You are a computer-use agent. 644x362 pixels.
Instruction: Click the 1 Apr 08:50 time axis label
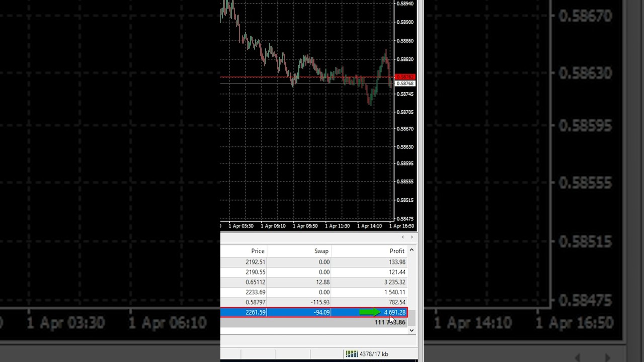[305, 226]
